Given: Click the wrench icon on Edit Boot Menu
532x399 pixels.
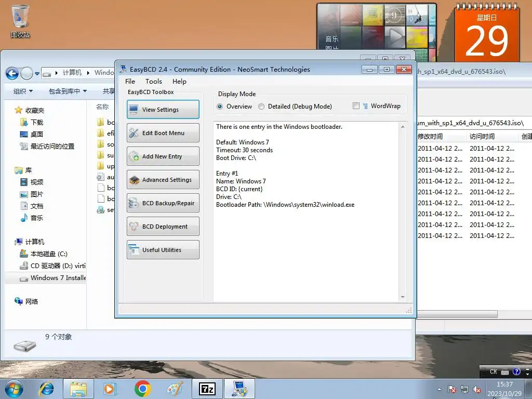Looking at the screenshot, I should (x=134, y=133).
